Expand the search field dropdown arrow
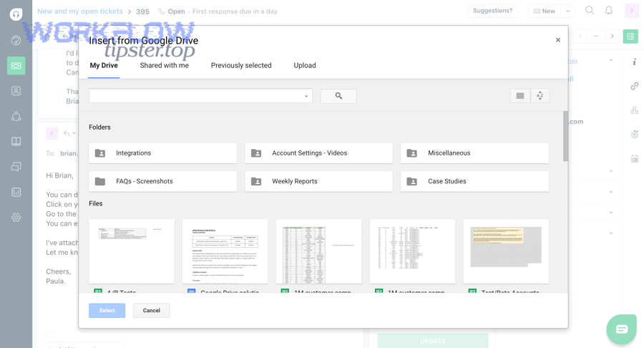Image resolution: width=644 pixels, height=348 pixels. point(306,96)
